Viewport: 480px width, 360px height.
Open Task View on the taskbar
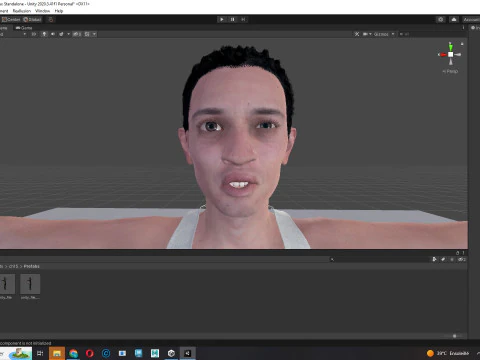[x=40, y=353]
